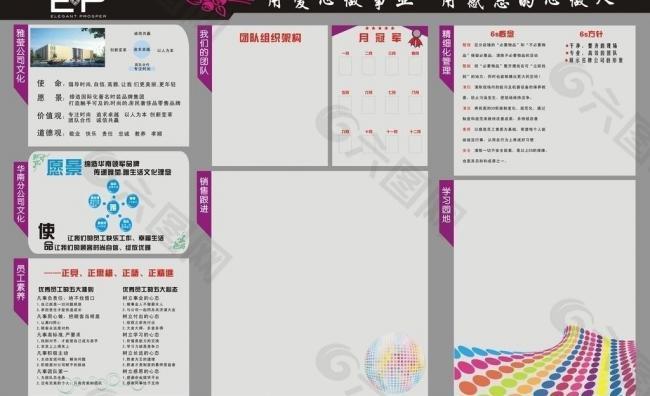The image size is (650, 396).
Task: Click the 华南分公司文化 purple ribbon label
Action: tap(20, 198)
